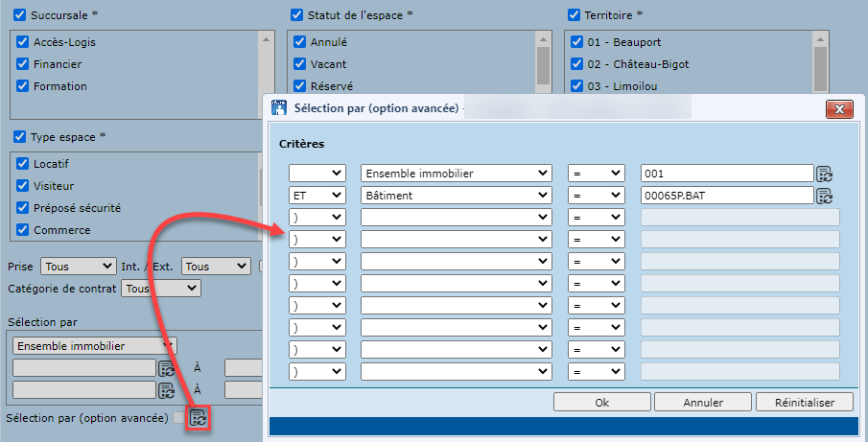Close the Sélection par (option avancée) dialog

coord(838,107)
